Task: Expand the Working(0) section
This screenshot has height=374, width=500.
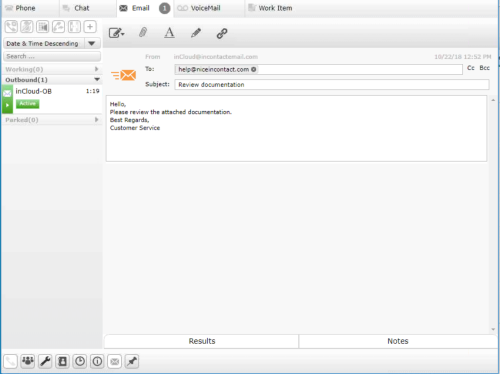Action: click(52, 69)
